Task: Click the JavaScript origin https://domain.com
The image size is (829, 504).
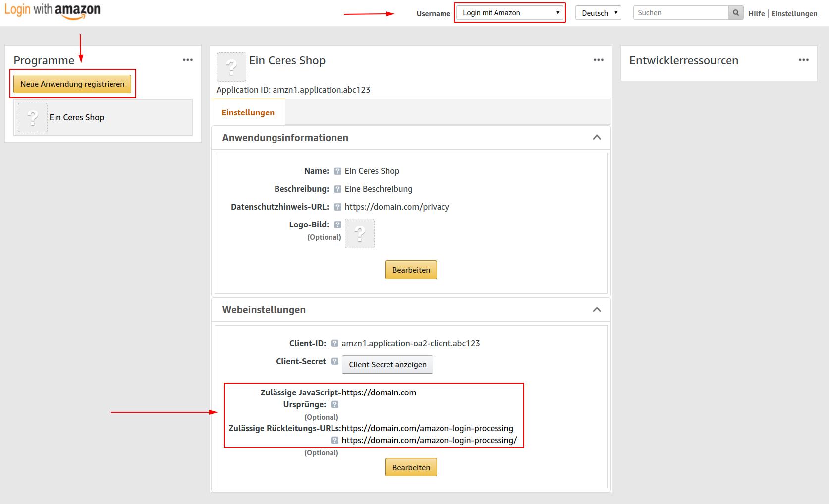Action: point(379,392)
